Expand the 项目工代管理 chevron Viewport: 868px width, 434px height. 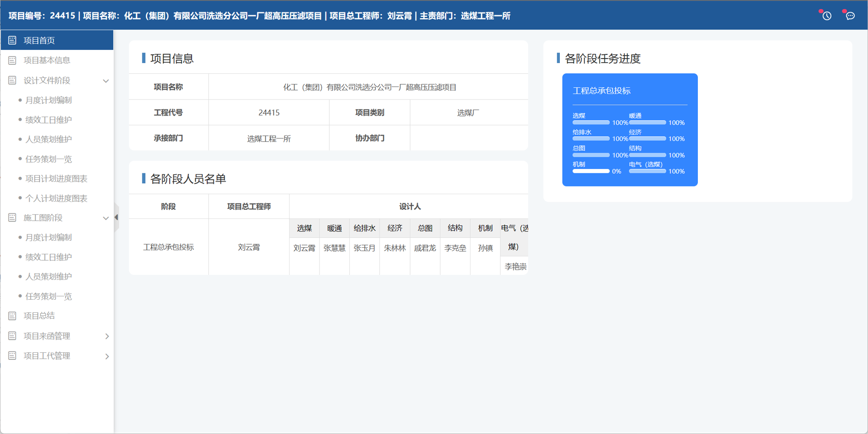tap(107, 356)
